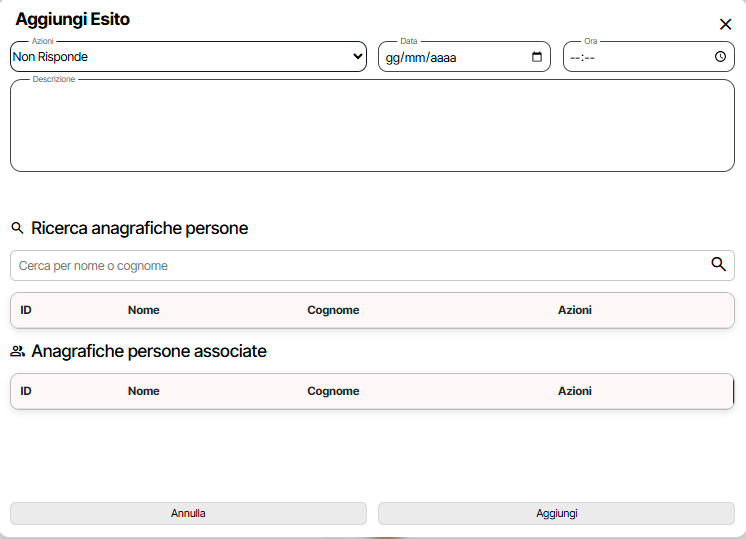The width and height of the screenshot is (746, 539).
Task: Select Nome column header in search results table
Action: click(144, 310)
